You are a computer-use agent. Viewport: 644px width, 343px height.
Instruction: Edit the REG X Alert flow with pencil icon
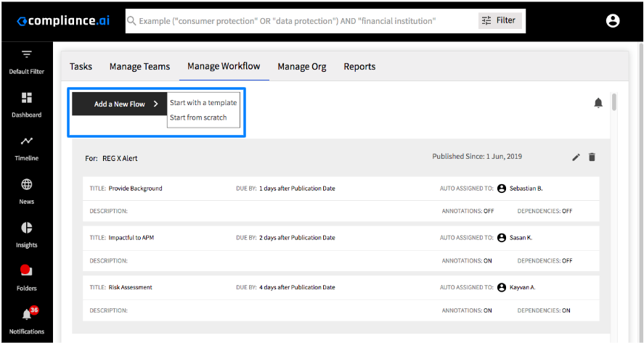coord(576,157)
